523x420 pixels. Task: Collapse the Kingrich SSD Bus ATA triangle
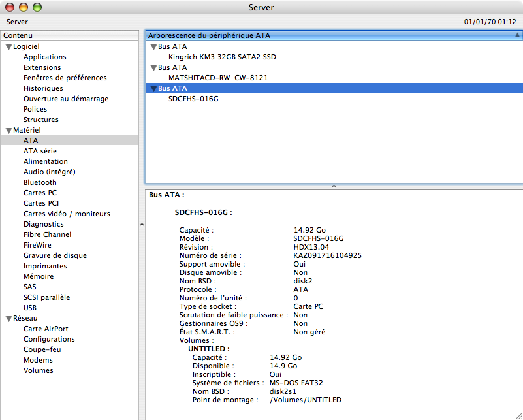[153, 47]
